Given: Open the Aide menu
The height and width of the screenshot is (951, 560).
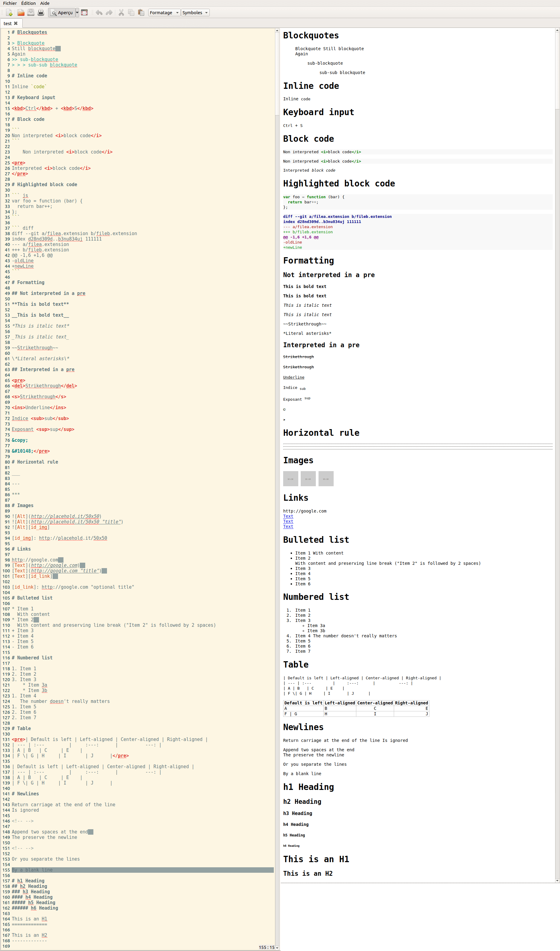Looking at the screenshot, I should pyautogui.click(x=45, y=3).
